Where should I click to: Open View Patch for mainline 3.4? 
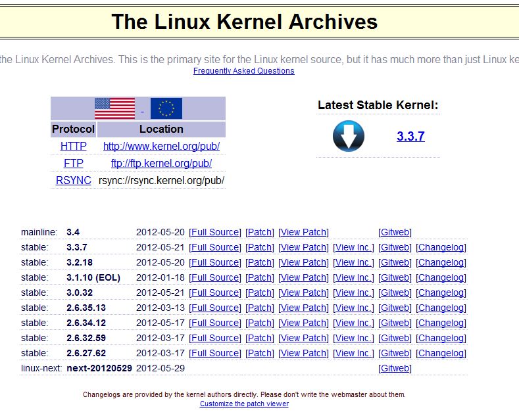303,232
